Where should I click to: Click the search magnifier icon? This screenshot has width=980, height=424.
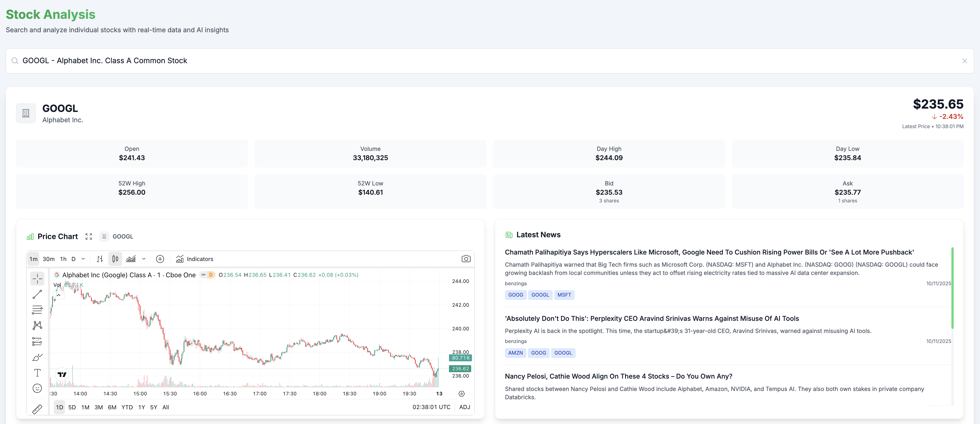pyautogui.click(x=15, y=61)
